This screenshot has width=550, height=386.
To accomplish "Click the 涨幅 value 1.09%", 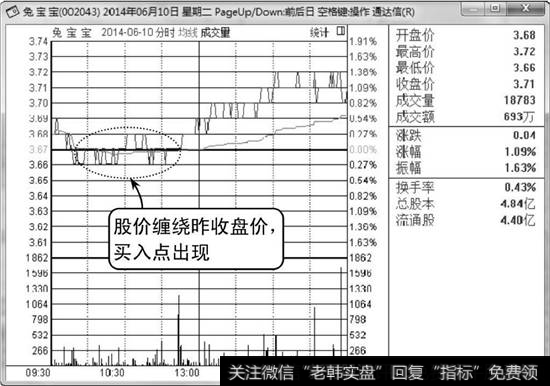I will click(x=520, y=152).
